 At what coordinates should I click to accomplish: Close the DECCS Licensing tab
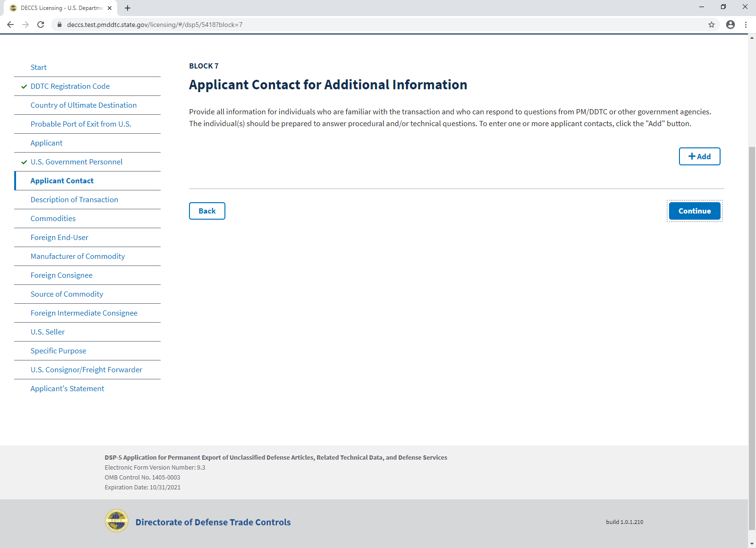110,8
